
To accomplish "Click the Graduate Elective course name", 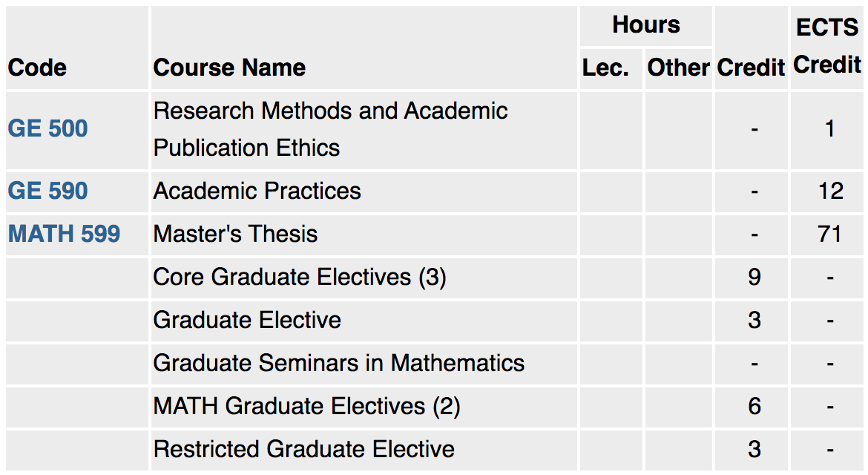I will pyautogui.click(x=247, y=320).
